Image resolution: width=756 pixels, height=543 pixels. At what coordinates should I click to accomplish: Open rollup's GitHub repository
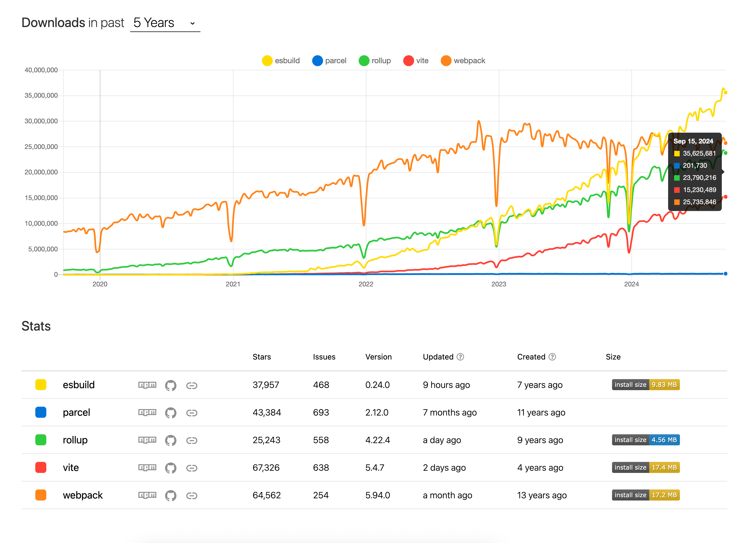point(171,440)
